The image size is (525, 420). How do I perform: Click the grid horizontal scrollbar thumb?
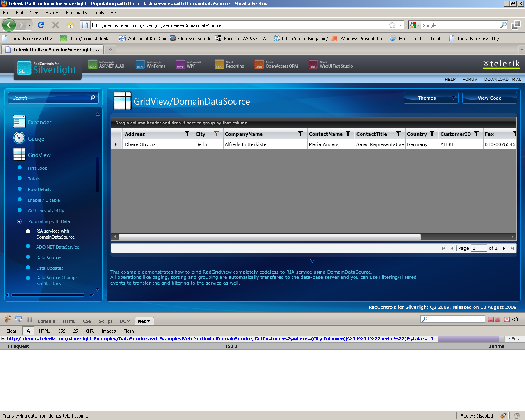pyautogui.click(x=269, y=237)
